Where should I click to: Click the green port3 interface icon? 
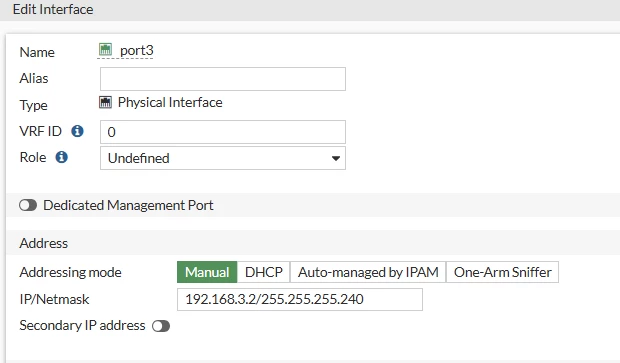105,49
